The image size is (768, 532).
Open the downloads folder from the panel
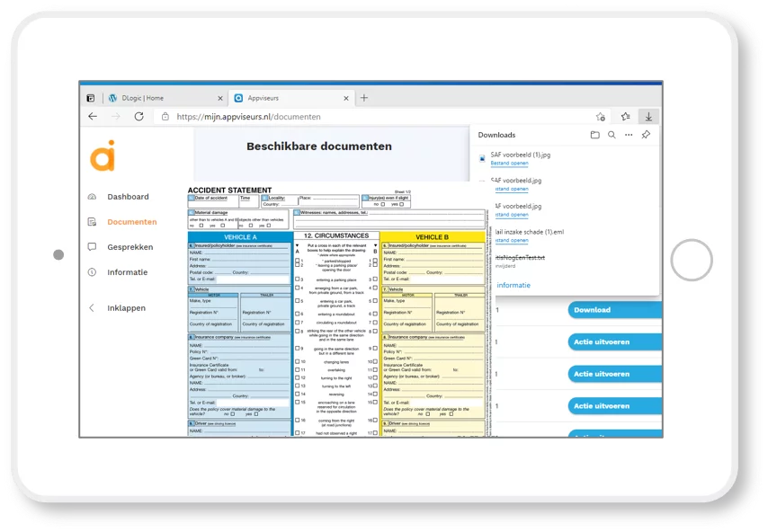coord(595,135)
